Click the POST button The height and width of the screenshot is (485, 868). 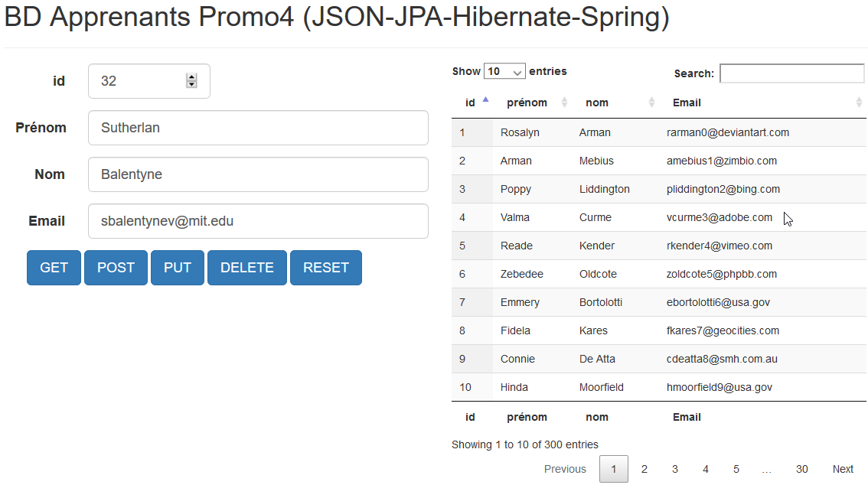click(116, 267)
